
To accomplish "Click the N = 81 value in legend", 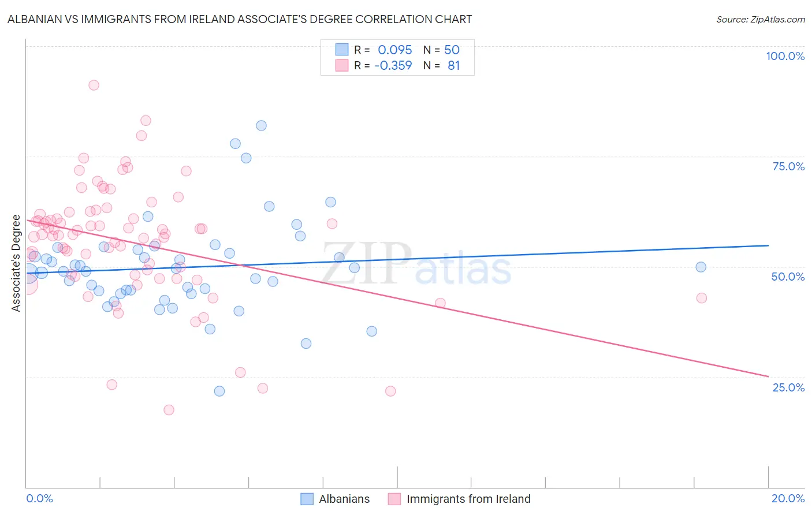I will click(x=441, y=65).
